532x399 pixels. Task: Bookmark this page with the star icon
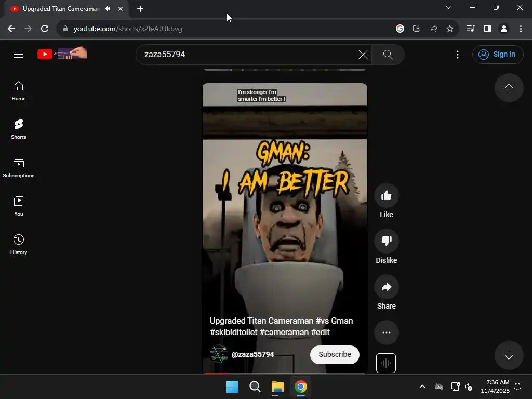coord(450,29)
